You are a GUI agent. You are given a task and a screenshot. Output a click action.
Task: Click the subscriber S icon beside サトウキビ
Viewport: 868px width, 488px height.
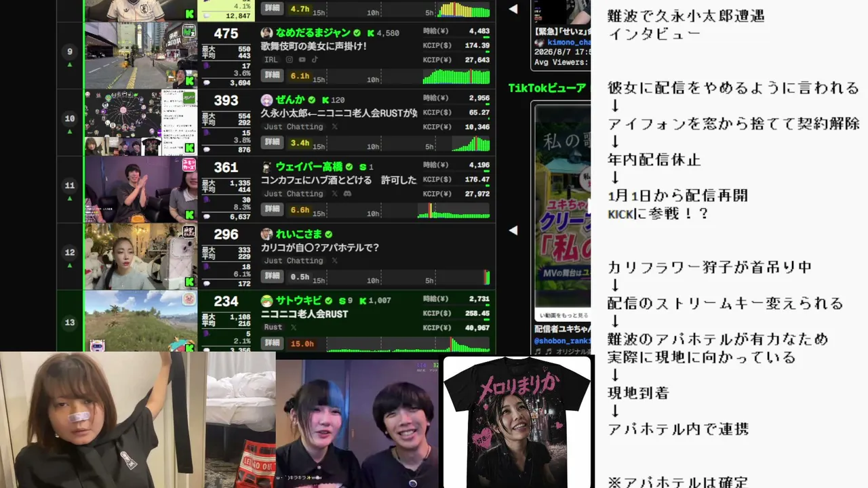coord(342,301)
